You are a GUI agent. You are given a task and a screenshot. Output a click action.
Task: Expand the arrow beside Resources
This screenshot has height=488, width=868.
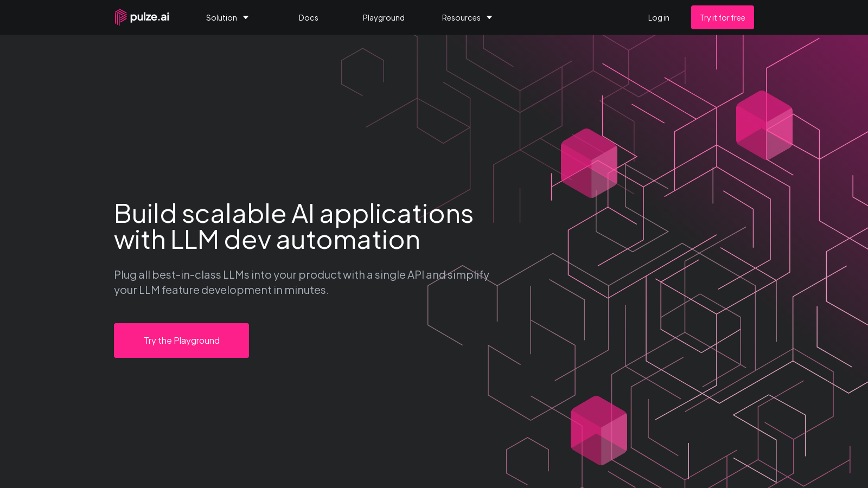489,18
